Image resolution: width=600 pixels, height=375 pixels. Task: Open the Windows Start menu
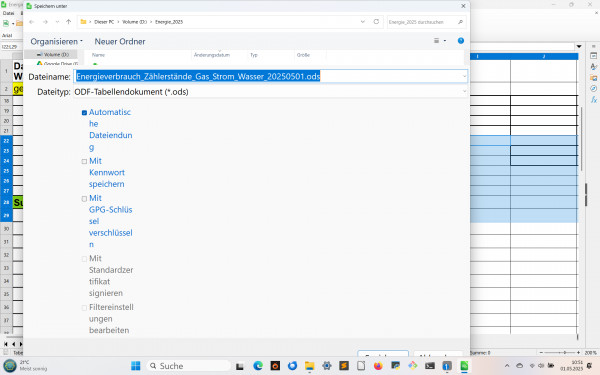[x=135, y=366]
